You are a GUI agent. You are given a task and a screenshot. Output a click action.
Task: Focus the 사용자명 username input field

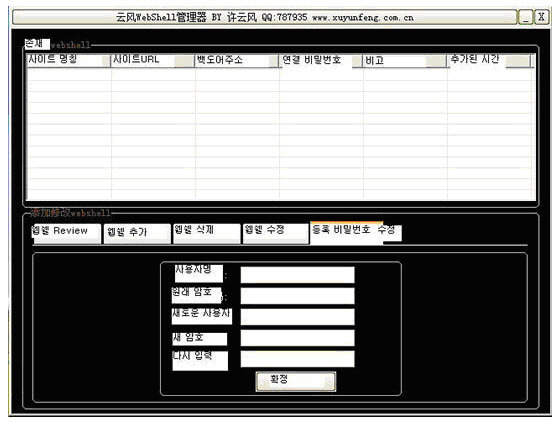(x=297, y=275)
